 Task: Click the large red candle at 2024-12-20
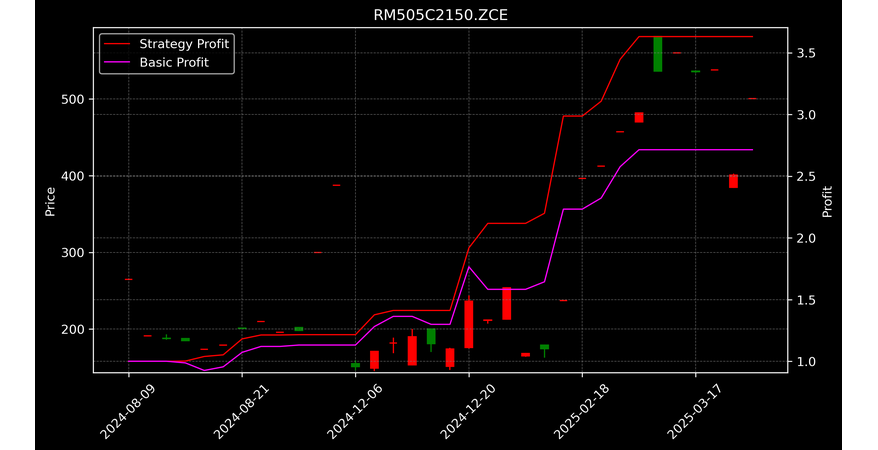(469, 324)
